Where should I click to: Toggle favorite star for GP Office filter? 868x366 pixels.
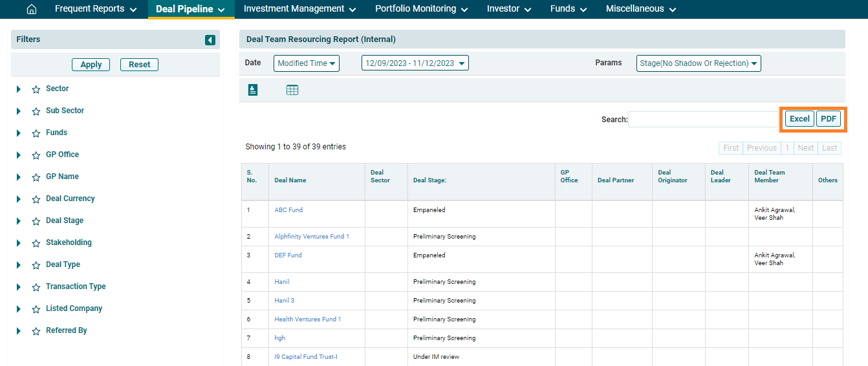36,155
